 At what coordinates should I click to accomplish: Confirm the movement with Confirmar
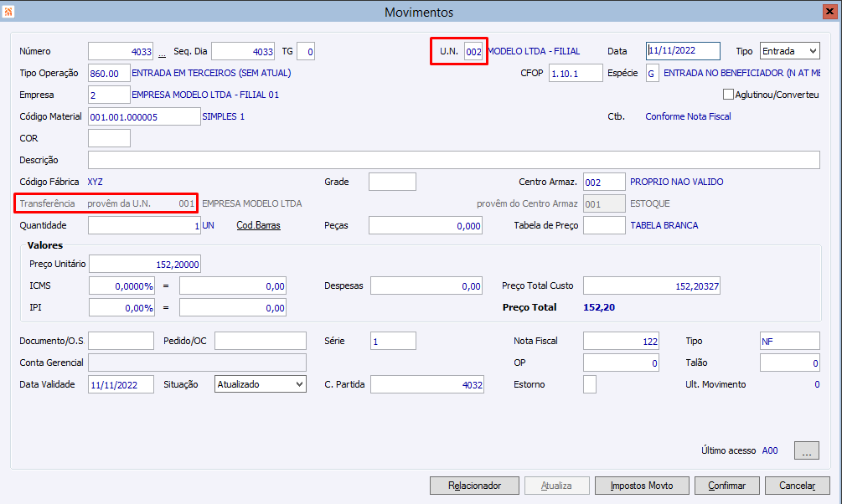726,486
